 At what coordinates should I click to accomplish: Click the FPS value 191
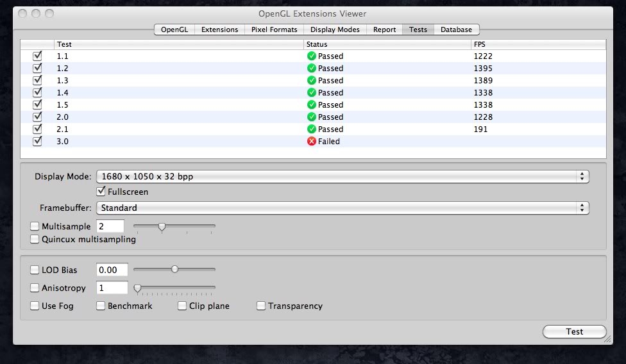[480, 129]
